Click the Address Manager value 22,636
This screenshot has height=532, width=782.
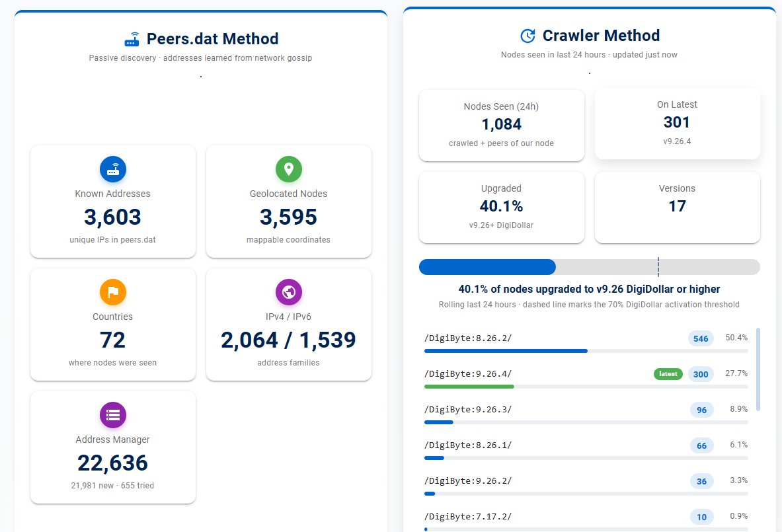[113, 463]
